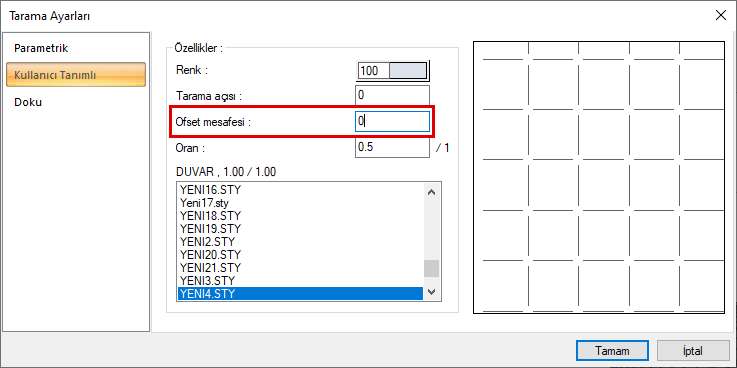Viewport: 737px width, 368px height.
Task: Confirm with the Tamam button
Action: coord(612,351)
